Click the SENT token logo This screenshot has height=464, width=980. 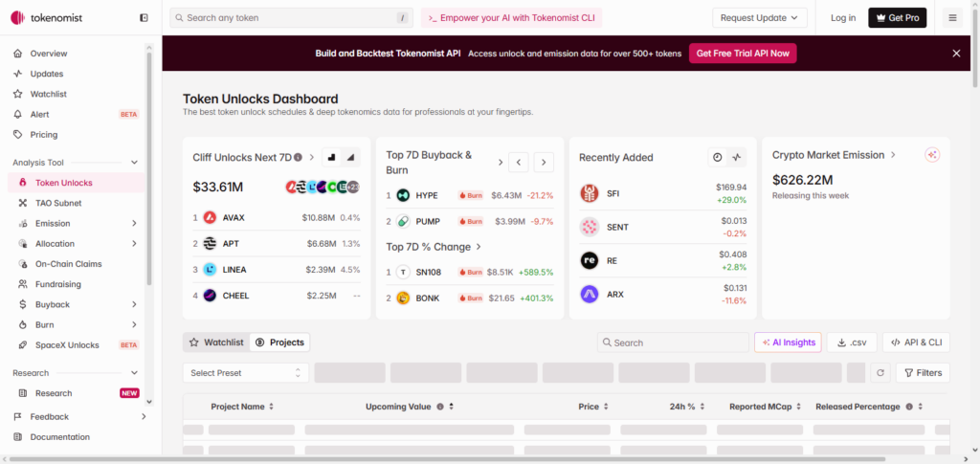pos(590,227)
